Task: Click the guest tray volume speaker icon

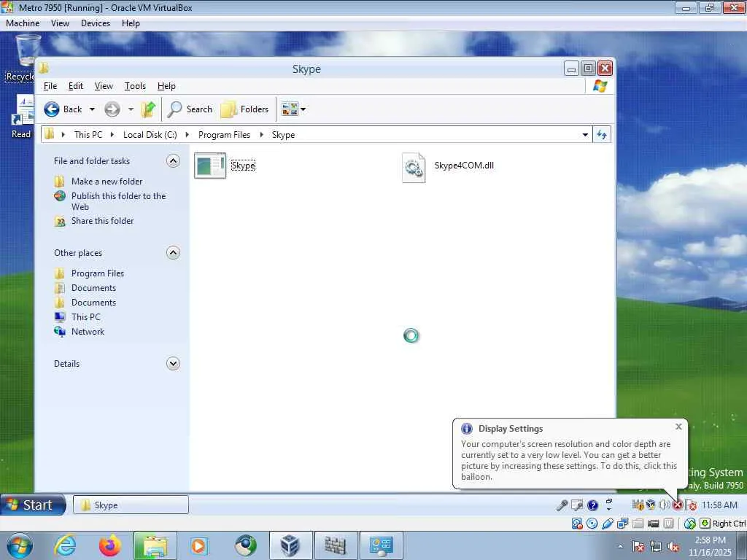Action: 664,505
